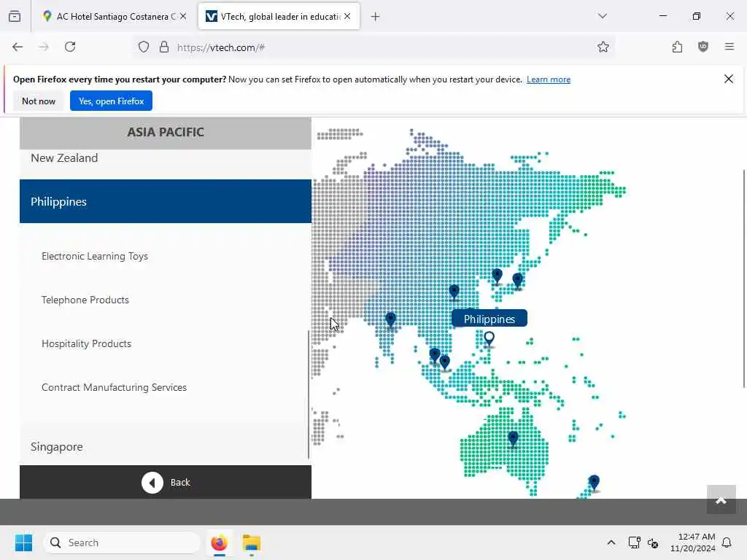This screenshot has width=747, height=560.
Task: Open the list all tabs dropdown
Action: (x=603, y=16)
